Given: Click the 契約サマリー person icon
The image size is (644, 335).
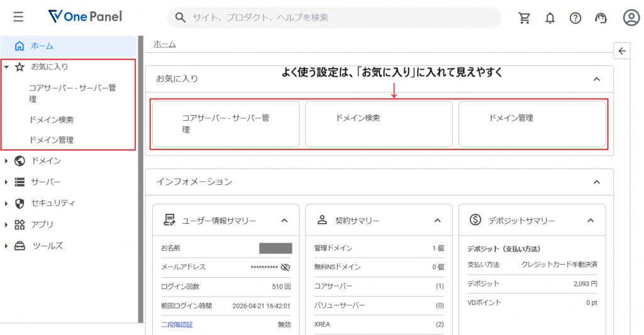Looking at the screenshot, I should pyautogui.click(x=323, y=219).
